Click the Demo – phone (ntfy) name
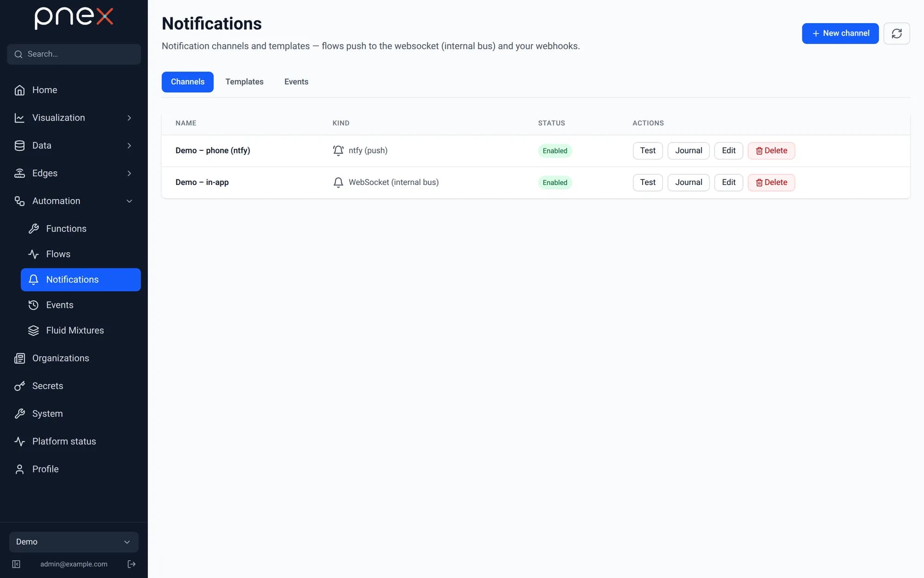924x578 pixels. coord(213,150)
